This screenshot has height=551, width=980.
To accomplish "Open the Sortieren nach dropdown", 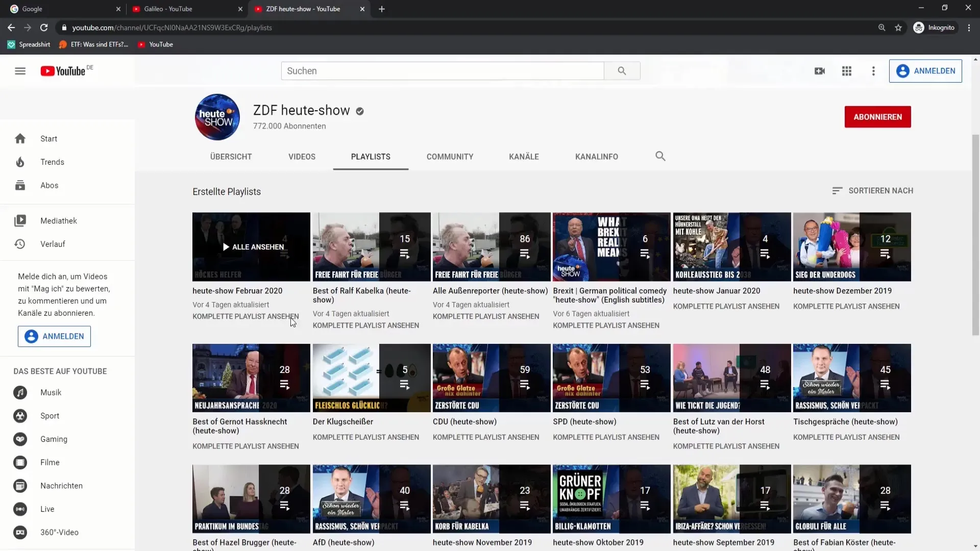I will [x=872, y=191].
